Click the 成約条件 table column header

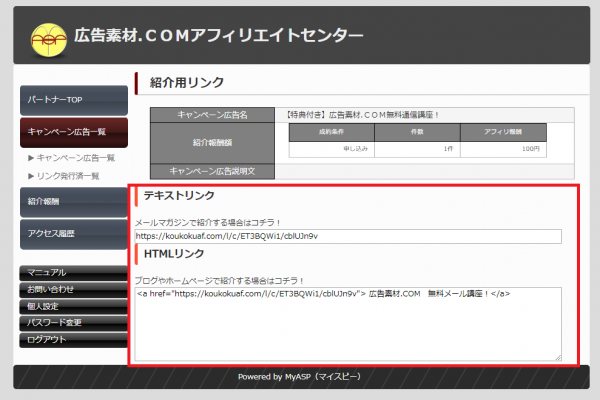coord(331,131)
